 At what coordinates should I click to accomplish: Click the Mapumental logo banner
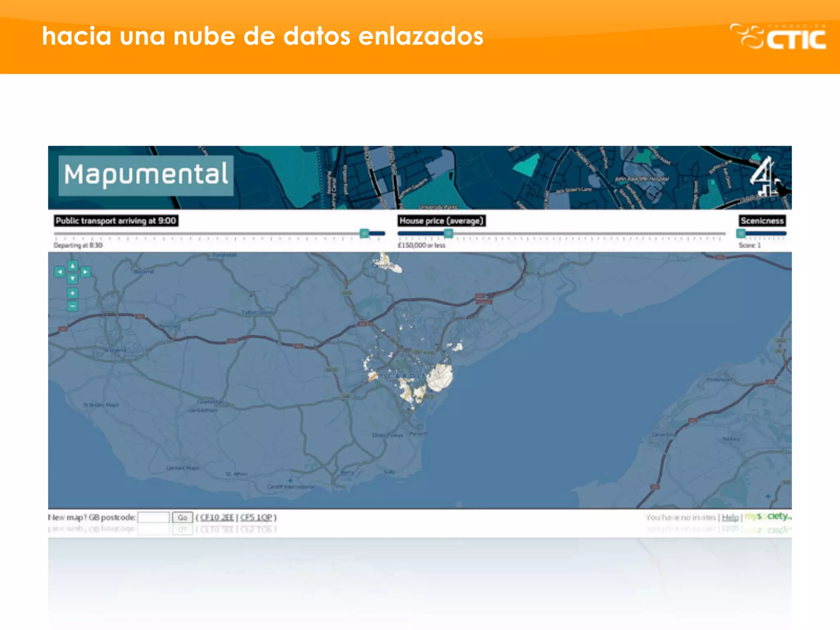(146, 175)
